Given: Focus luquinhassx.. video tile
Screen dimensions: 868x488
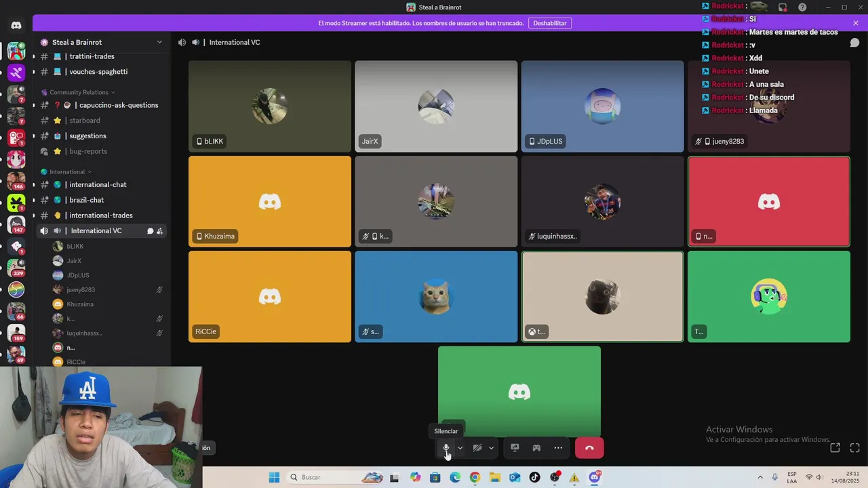Looking at the screenshot, I should 602,201.
